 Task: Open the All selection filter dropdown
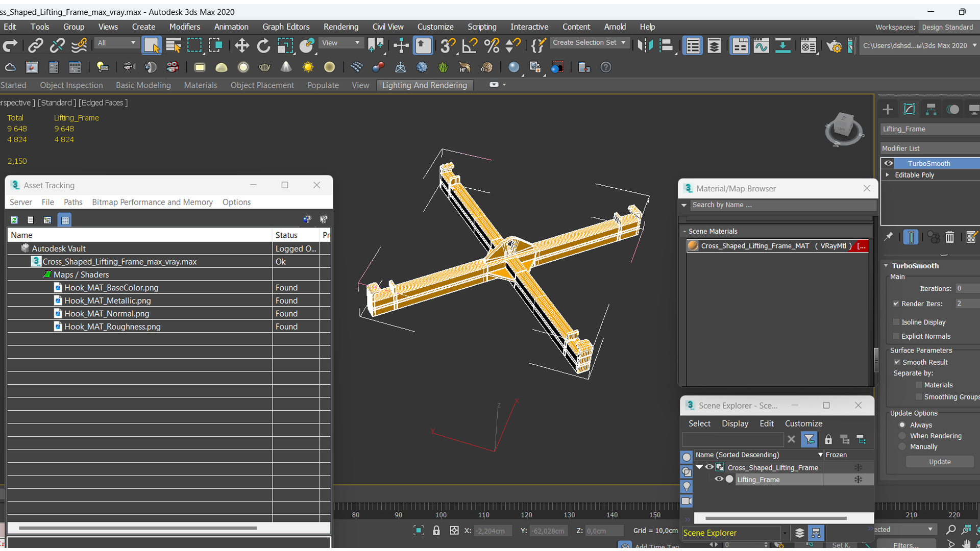(116, 43)
